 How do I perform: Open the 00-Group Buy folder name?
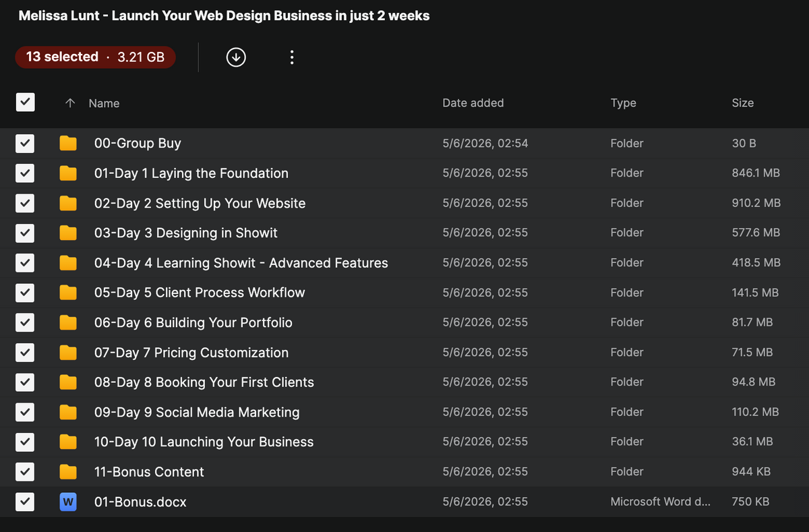[138, 143]
